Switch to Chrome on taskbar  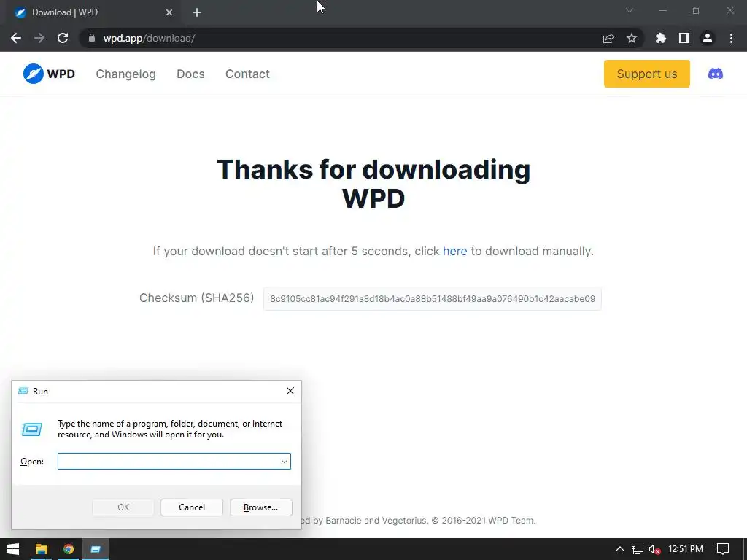[x=69, y=549]
